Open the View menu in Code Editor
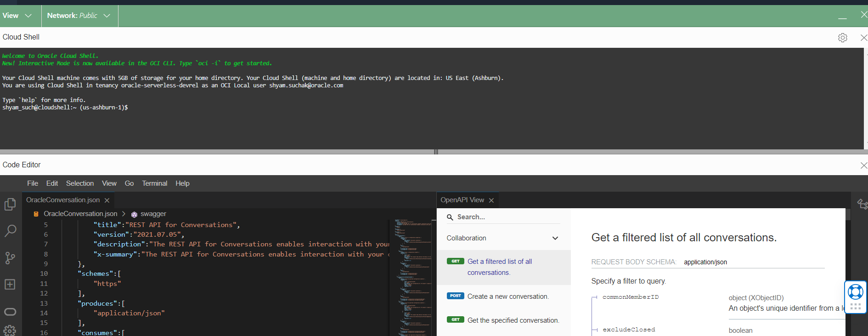 tap(109, 183)
